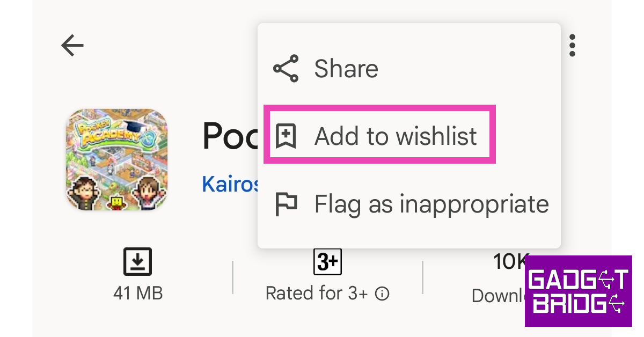This screenshot has width=644, height=337.
Task: Select the Share menu option
Action: point(346,69)
